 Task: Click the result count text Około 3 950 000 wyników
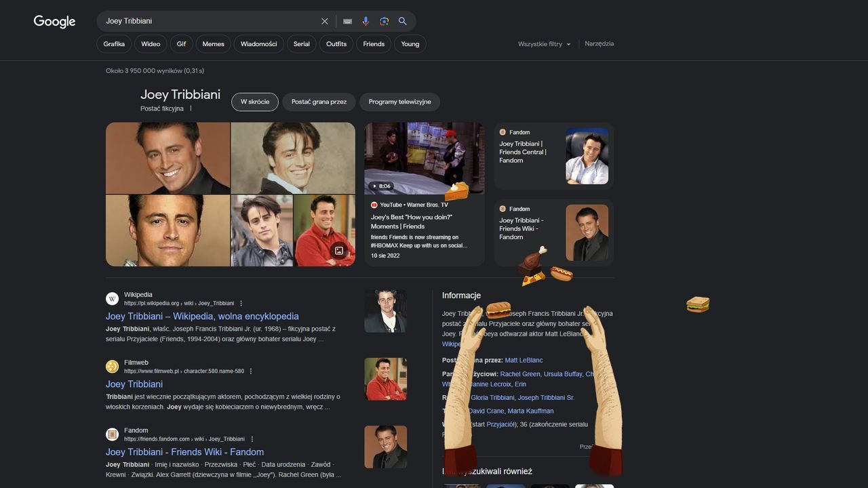point(155,70)
